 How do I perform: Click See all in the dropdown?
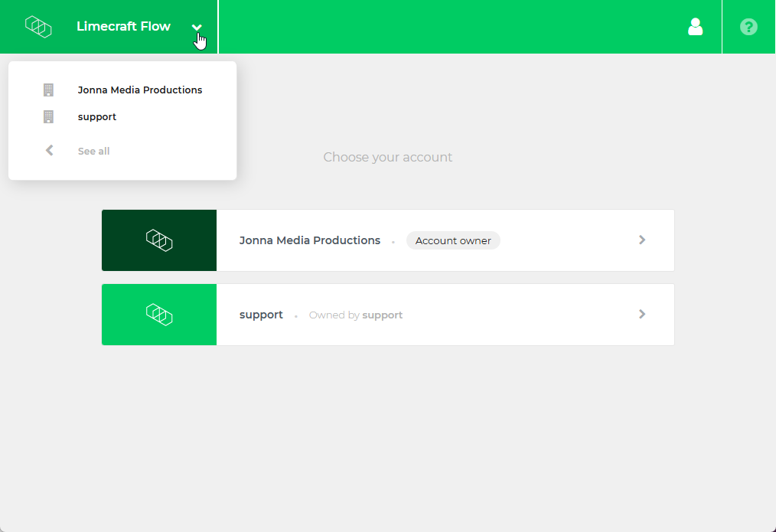tap(93, 152)
